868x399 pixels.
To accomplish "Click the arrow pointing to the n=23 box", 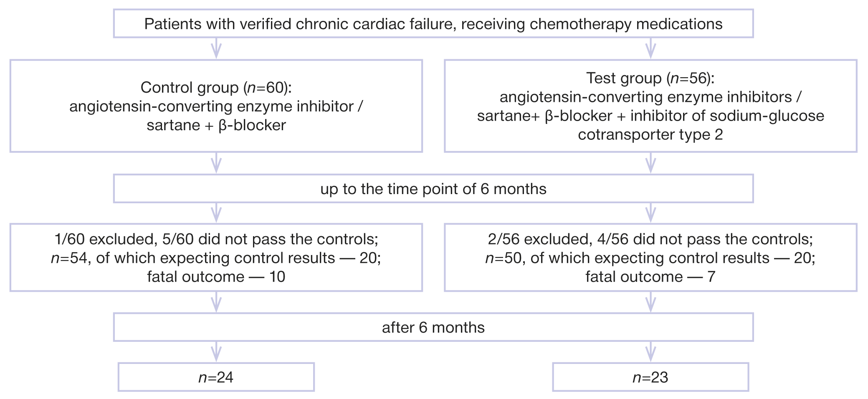I will (x=650, y=351).
